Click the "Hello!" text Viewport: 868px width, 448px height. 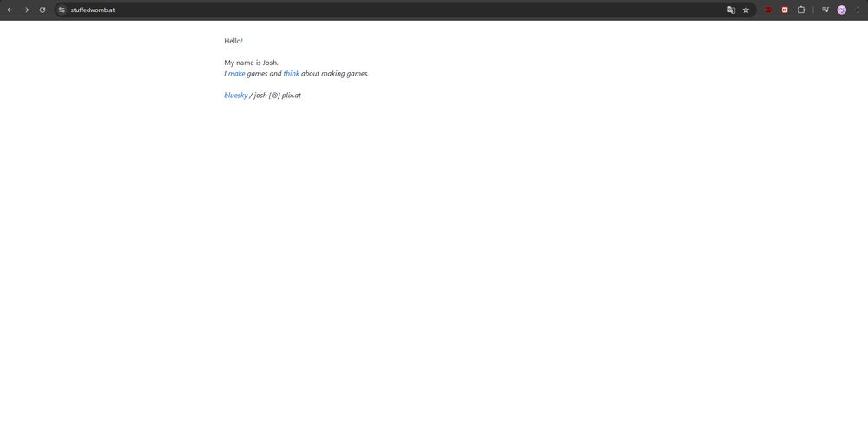(233, 41)
